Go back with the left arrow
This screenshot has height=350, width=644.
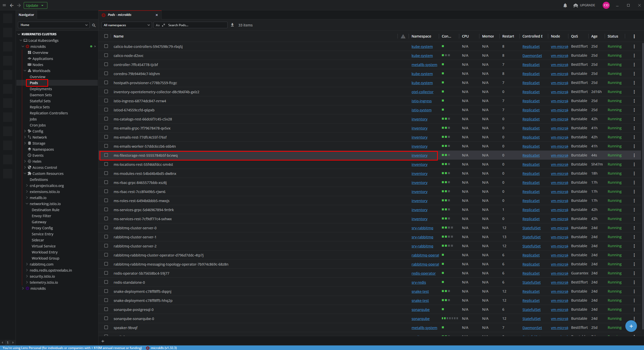[12, 5]
